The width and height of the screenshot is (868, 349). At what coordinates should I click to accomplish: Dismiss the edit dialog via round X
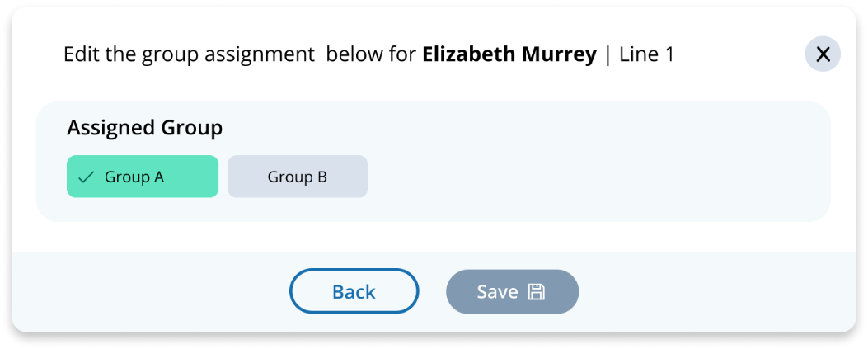click(x=823, y=54)
